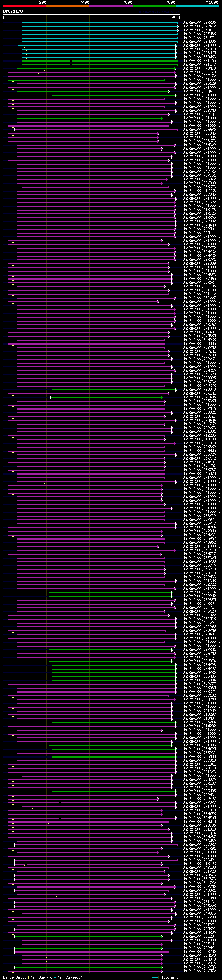
Task: Open hit UniRef100_A7P4L2 label
Action: pyautogui.click(x=199, y=26)
